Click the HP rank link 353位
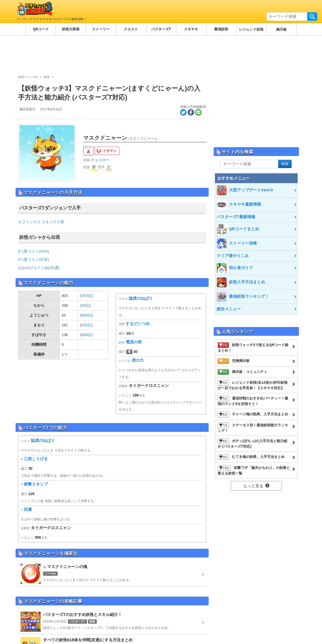 tap(87, 296)
